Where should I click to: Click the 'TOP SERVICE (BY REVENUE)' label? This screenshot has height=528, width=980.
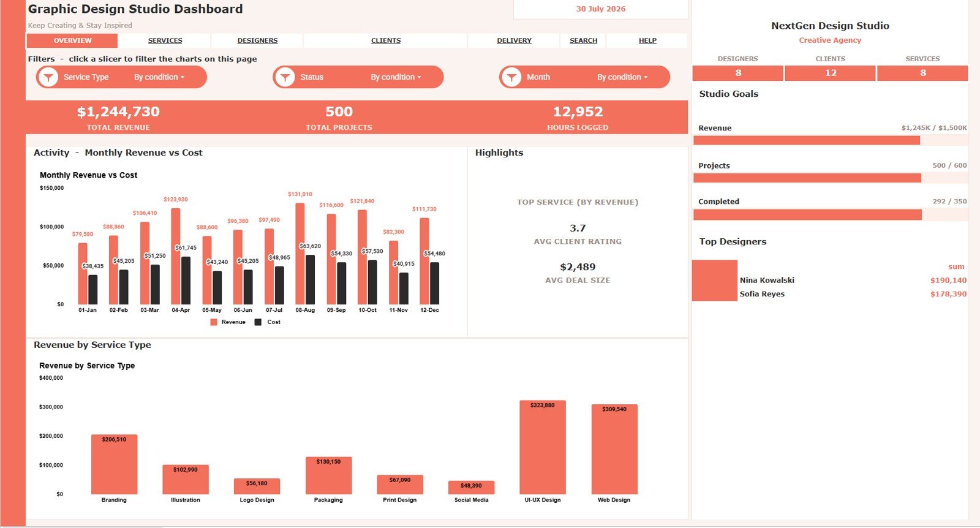(x=578, y=202)
